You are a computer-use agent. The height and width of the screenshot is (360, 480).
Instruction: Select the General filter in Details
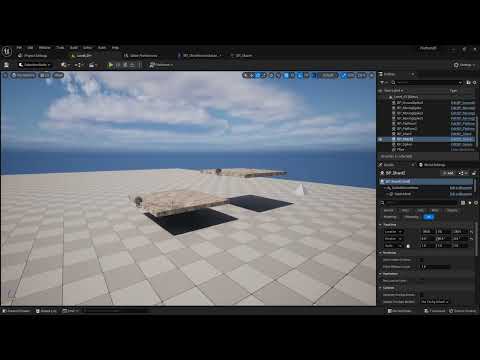(x=389, y=211)
